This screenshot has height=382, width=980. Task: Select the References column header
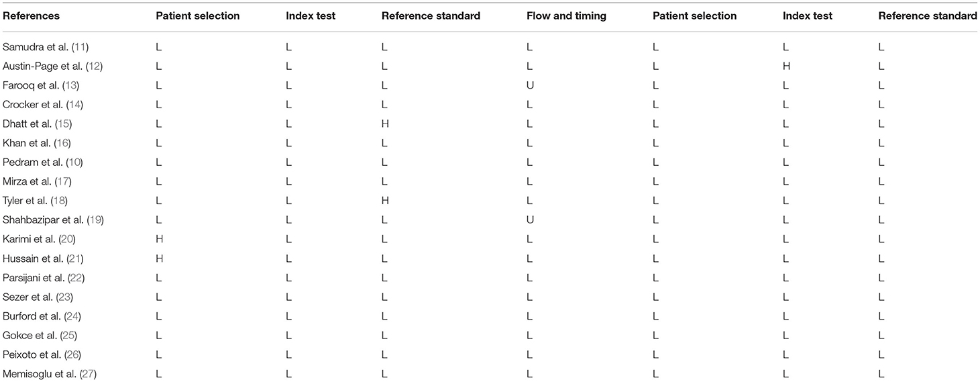point(31,15)
